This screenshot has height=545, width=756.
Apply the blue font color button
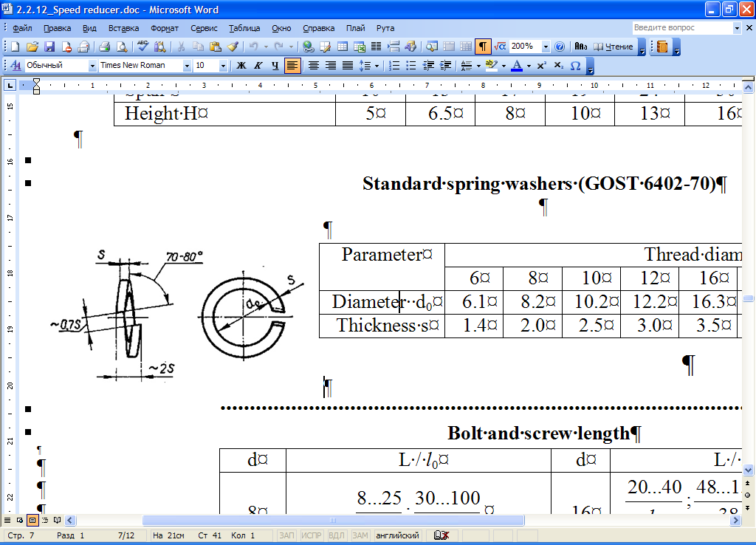pos(517,66)
